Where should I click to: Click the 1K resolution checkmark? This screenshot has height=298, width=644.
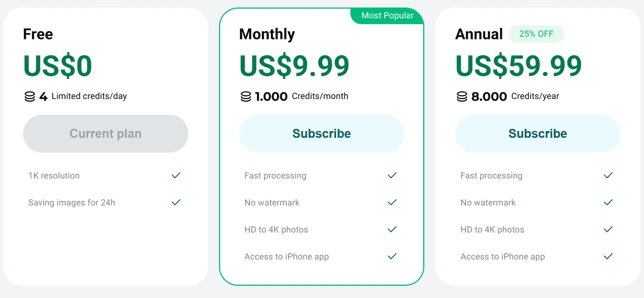[x=176, y=176]
